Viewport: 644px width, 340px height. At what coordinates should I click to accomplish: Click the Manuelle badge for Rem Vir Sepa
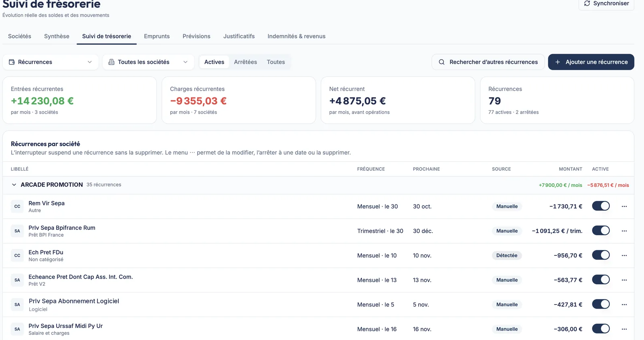(x=507, y=206)
